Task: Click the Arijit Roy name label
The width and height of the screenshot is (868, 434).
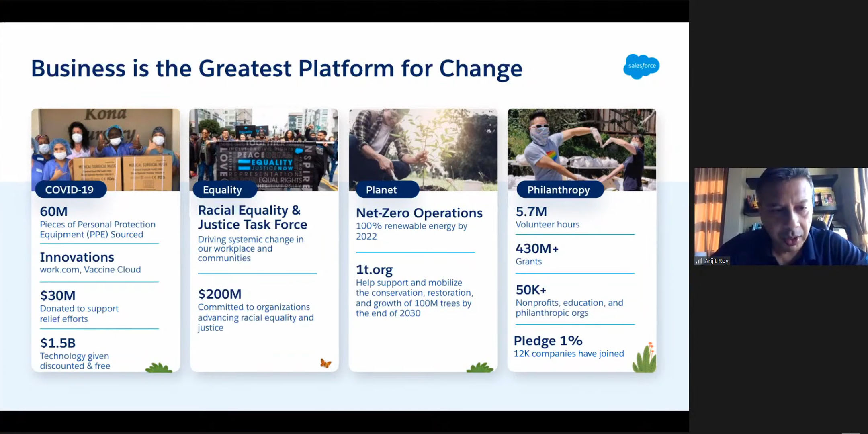Action: pyautogui.click(x=716, y=261)
